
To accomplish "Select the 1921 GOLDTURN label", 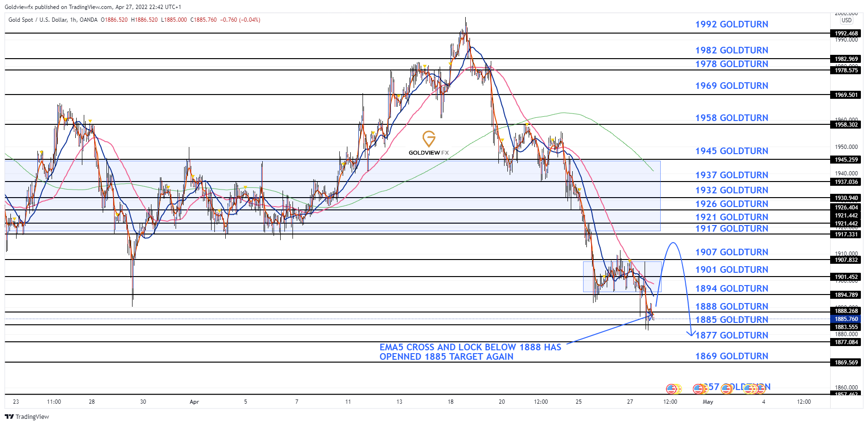I will [x=732, y=217].
